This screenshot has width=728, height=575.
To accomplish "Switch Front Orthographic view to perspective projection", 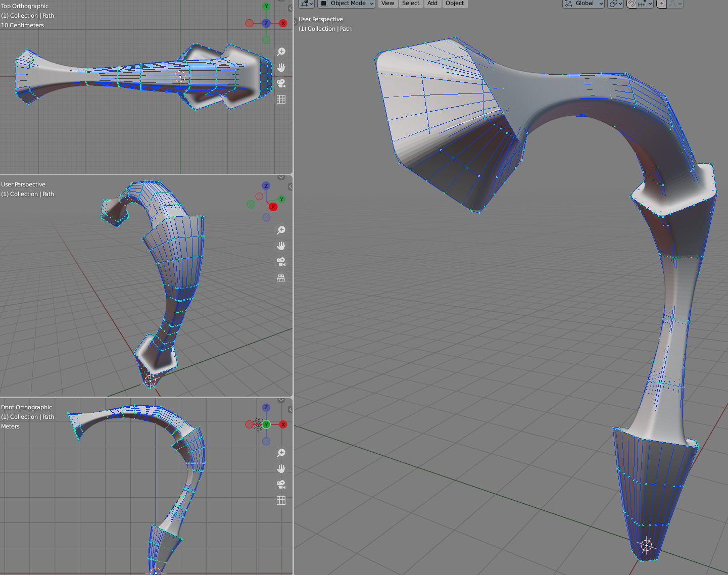I will [281, 501].
